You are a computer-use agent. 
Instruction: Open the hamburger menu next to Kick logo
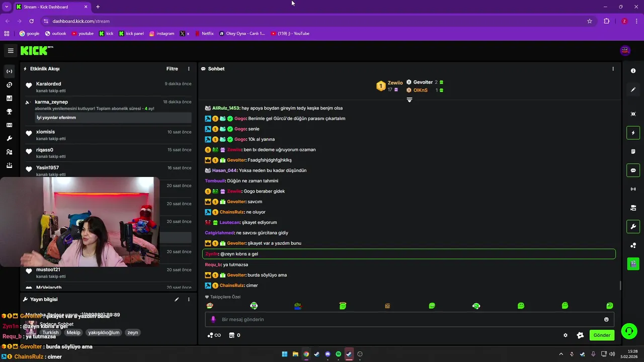(x=11, y=51)
